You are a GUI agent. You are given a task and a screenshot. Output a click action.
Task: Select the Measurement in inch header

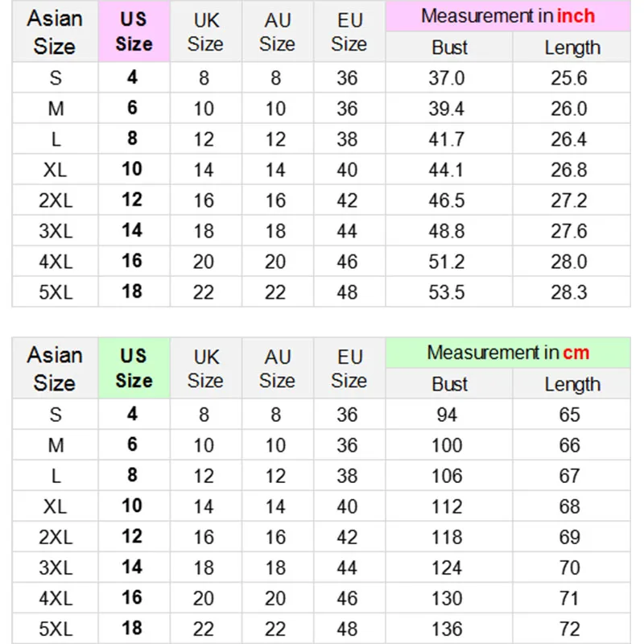click(508, 16)
